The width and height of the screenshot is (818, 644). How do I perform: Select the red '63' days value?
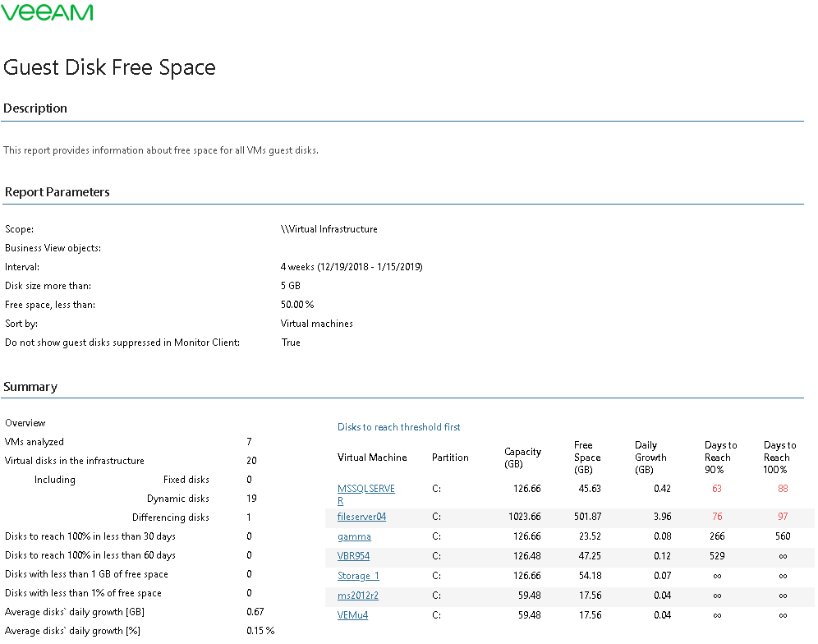[717, 489]
